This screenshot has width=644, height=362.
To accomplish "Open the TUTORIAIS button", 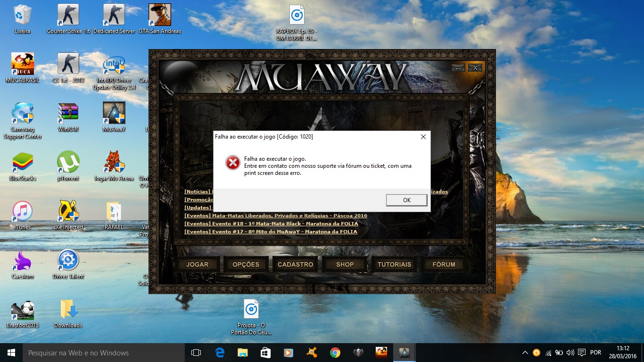I will (394, 264).
